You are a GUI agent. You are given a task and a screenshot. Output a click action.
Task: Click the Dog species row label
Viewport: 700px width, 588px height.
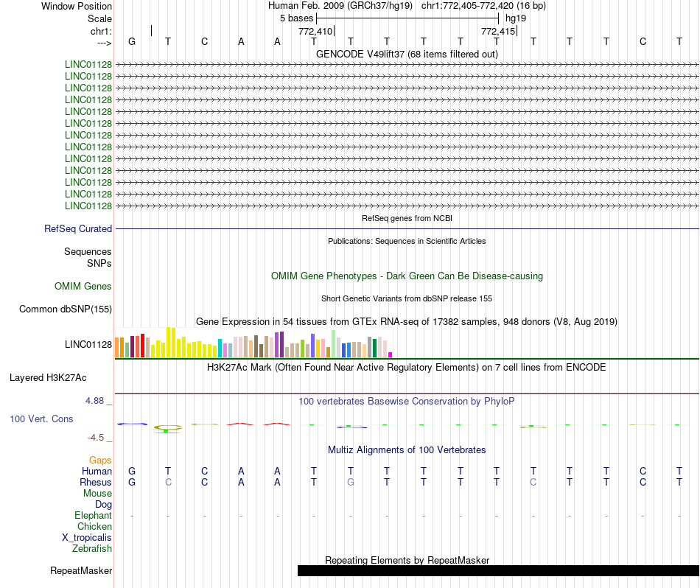[x=104, y=505]
